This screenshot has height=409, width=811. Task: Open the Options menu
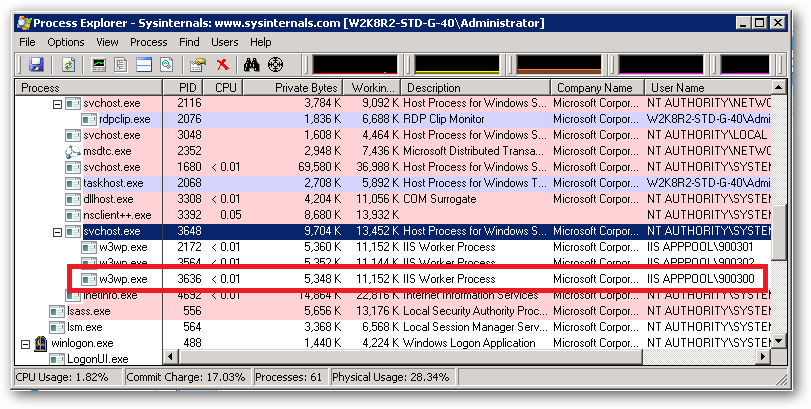coord(66,42)
